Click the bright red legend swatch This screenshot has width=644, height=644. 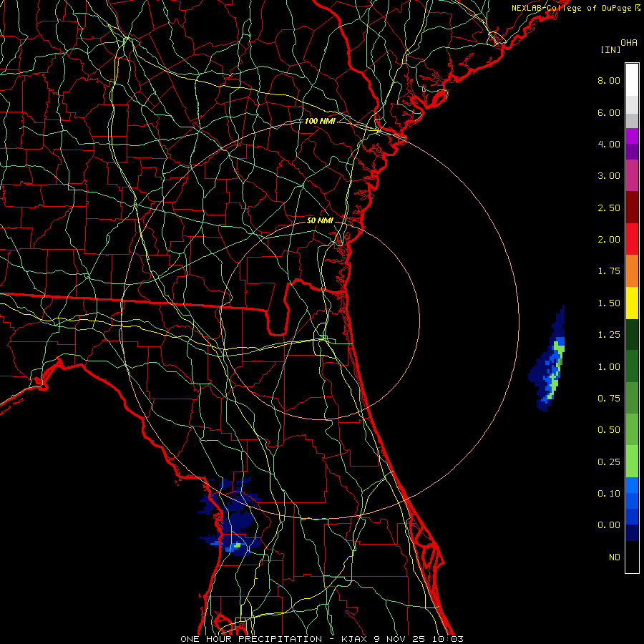click(x=632, y=239)
